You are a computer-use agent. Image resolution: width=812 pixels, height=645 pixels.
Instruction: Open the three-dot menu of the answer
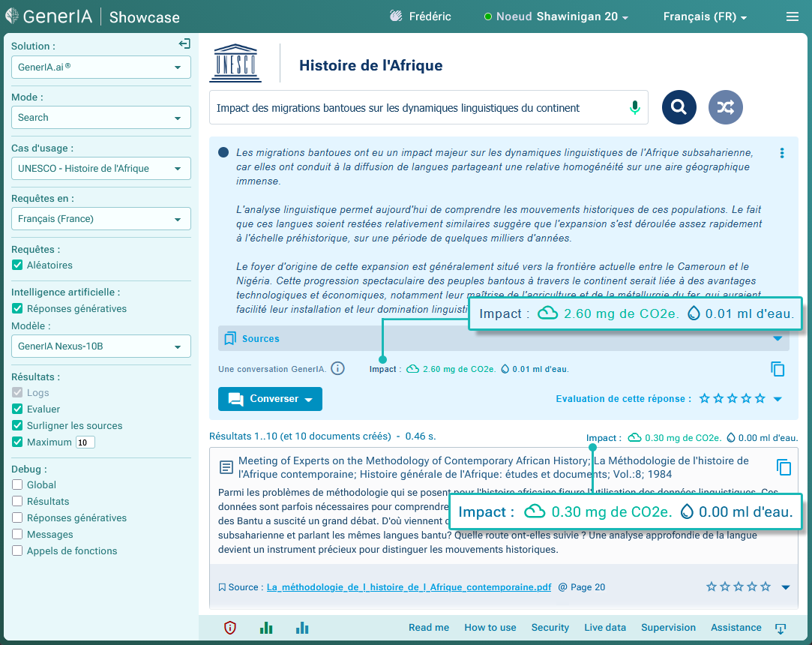[782, 153]
